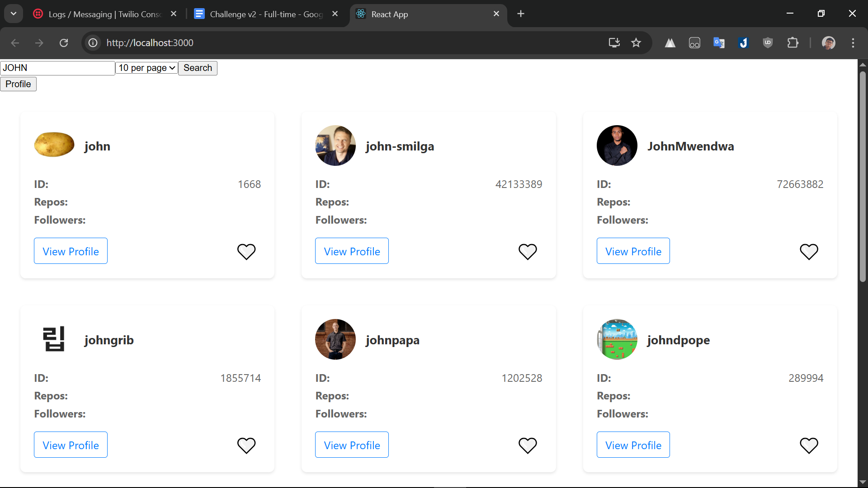This screenshot has width=868, height=488.
Task: Click ID value 1668
Action: coord(249,184)
